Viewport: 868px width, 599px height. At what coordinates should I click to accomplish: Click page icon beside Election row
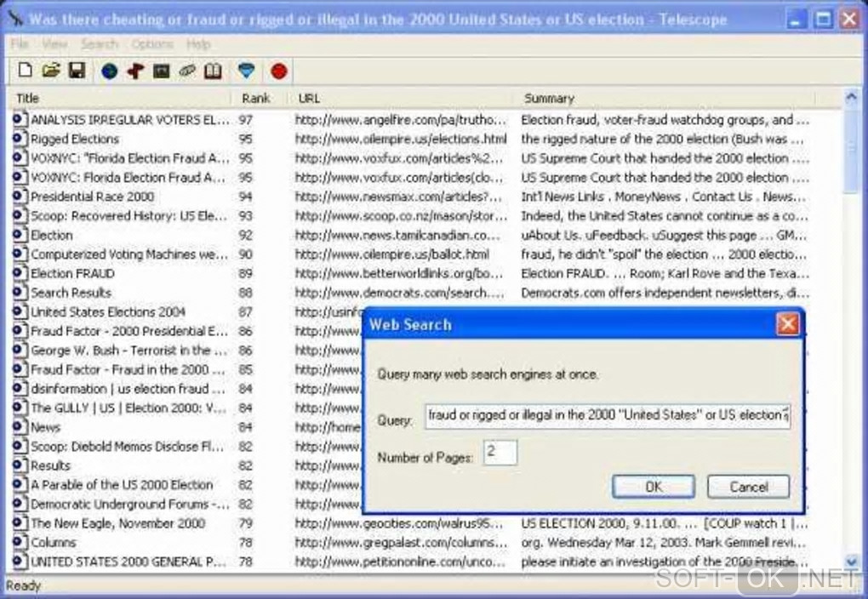20,234
